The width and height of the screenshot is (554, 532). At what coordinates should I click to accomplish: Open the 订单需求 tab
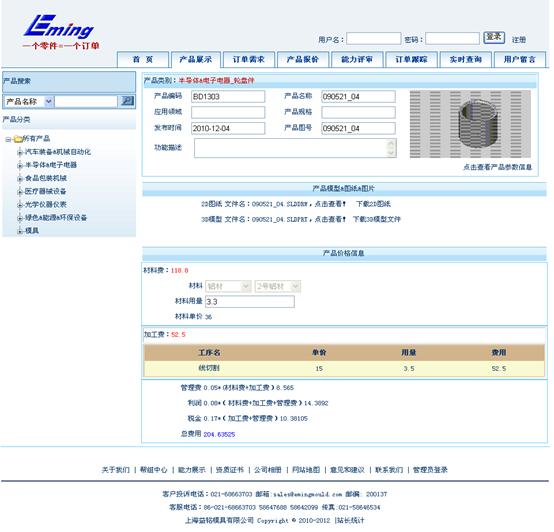pyautogui.click(x=249, y=59)
